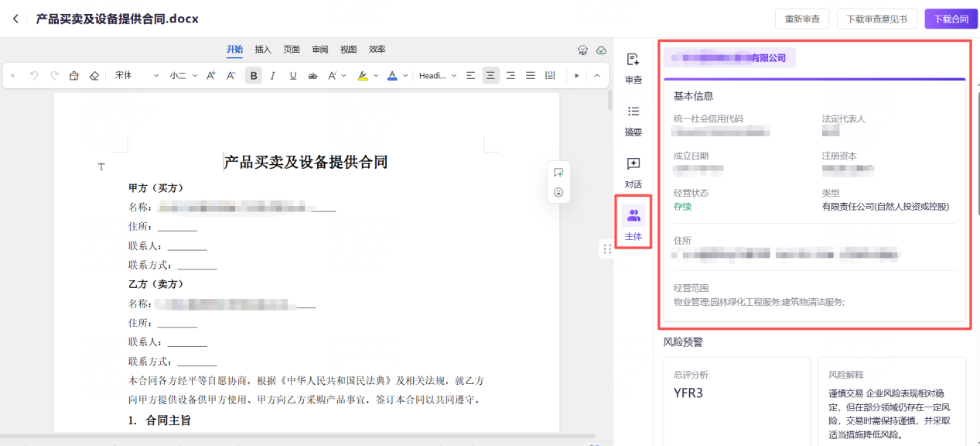Toggle strikethrough formatting

coord(312,76)
